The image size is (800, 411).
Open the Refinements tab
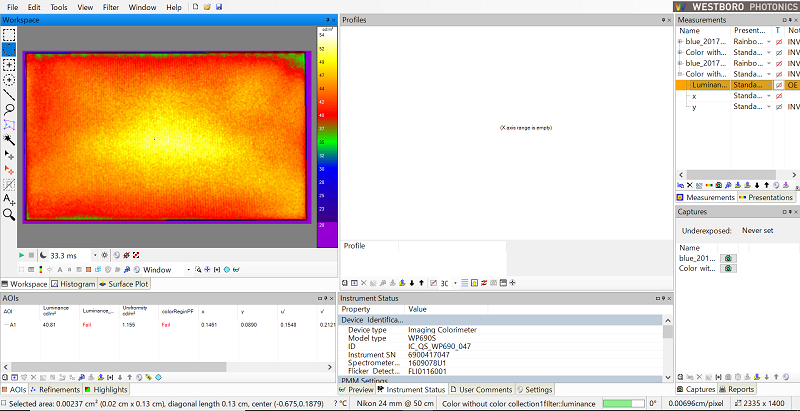pos(55,390)
